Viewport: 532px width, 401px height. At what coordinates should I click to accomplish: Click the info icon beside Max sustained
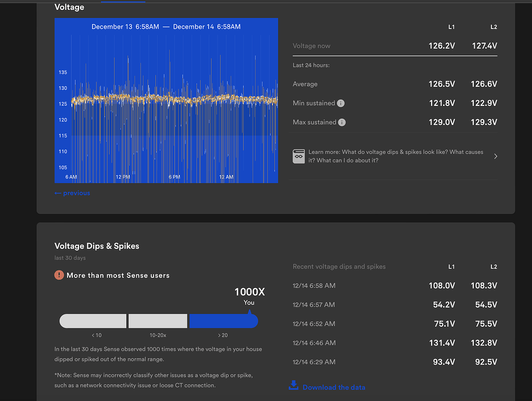pos(342,123)
